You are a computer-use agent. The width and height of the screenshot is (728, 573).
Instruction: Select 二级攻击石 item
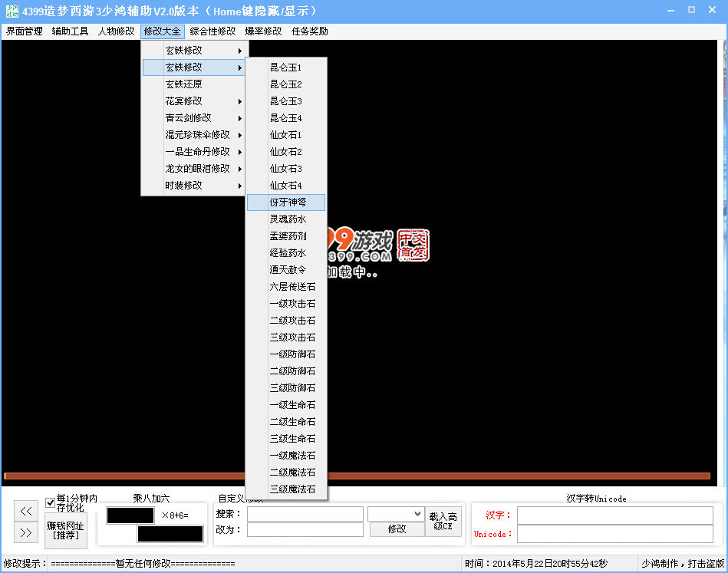[x=286, y=321]
